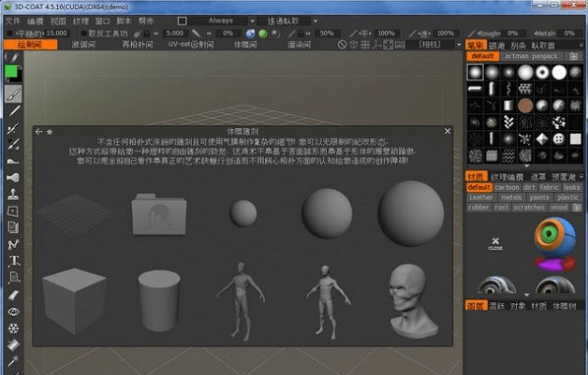This screenshot has width=588, height=375.
Task: Open the rust material folder
Action: [501, 207]
